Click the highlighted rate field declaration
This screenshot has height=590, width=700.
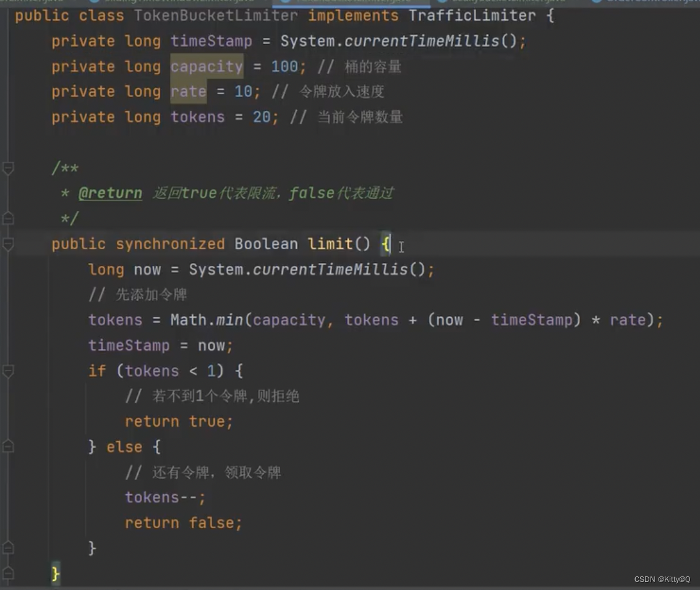pyautogui.click(x=189, y=92)
